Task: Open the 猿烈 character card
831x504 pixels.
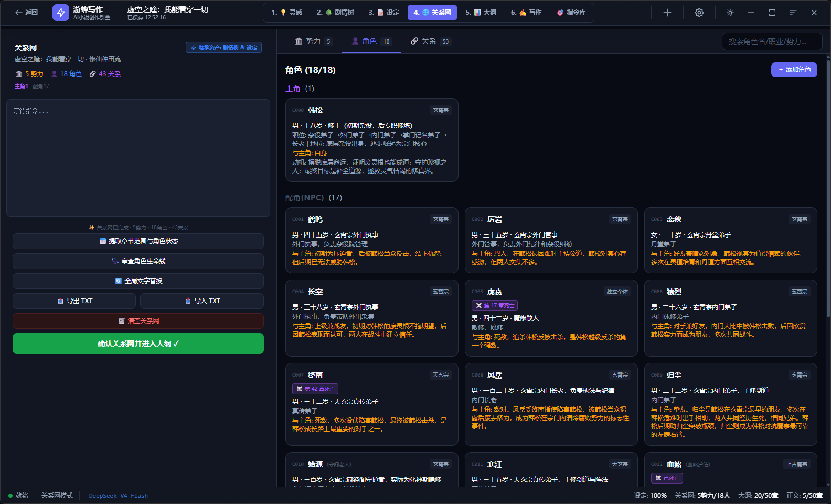Action: coord(730,318)
